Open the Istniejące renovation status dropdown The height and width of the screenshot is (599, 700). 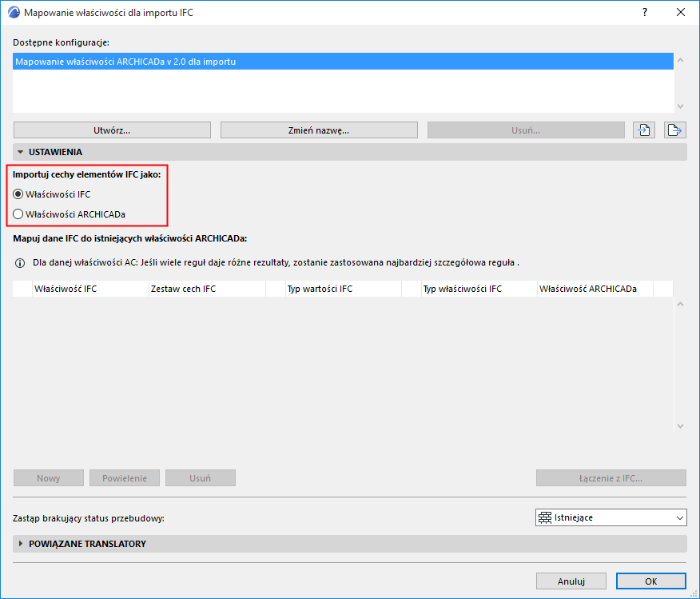pyautogui.click(x=611, y=517)
